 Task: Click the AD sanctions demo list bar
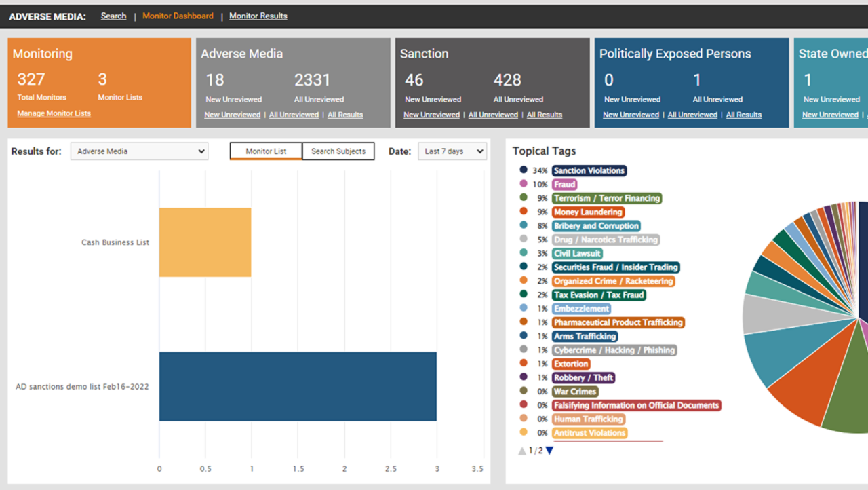[298, 386]
